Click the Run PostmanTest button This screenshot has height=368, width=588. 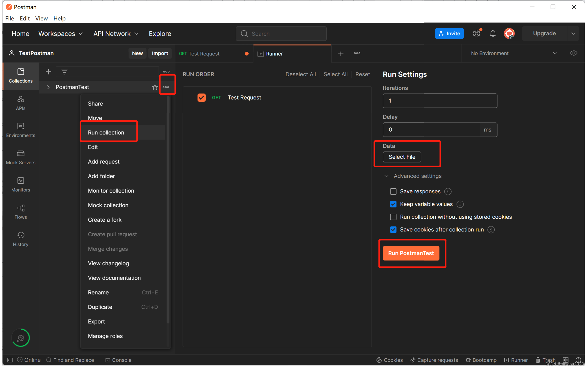tap(411, 253)
